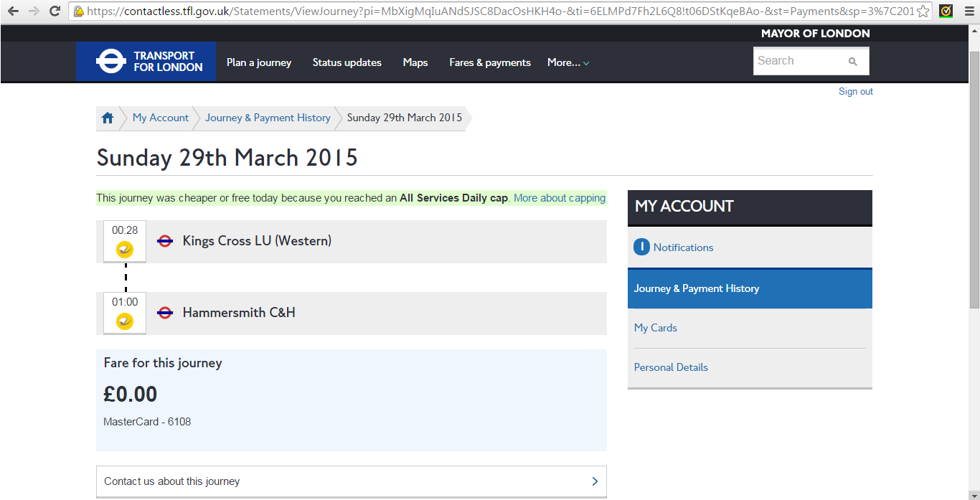Click the browser address bar URL

pos(500,11)
